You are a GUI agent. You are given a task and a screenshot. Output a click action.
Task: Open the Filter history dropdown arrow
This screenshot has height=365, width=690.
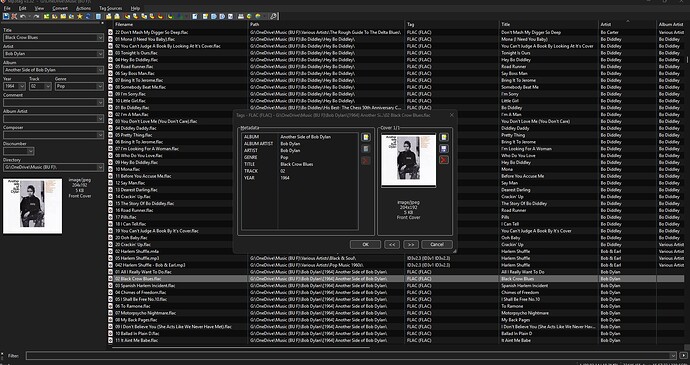(673, 356)
